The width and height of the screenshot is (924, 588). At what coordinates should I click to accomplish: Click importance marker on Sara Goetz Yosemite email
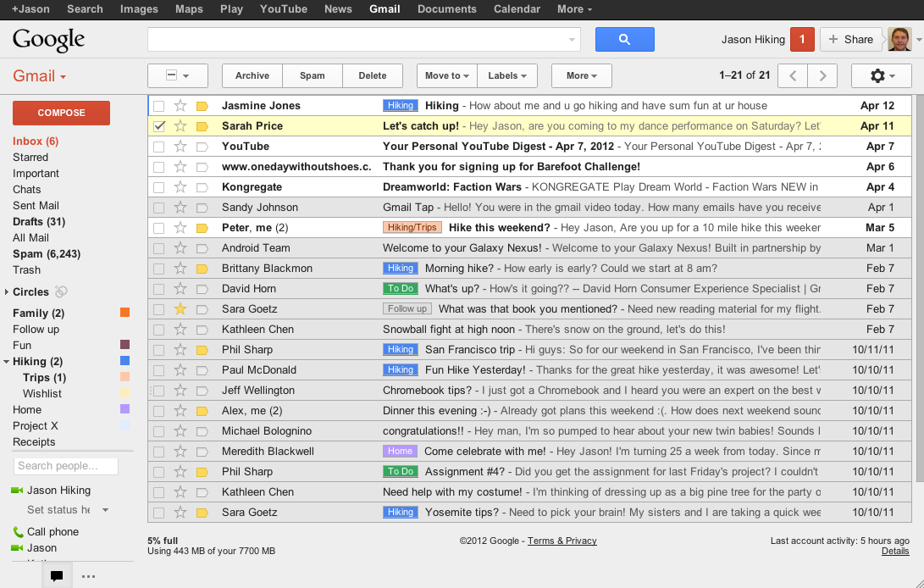pyautogui.click(x=202, y=513)
